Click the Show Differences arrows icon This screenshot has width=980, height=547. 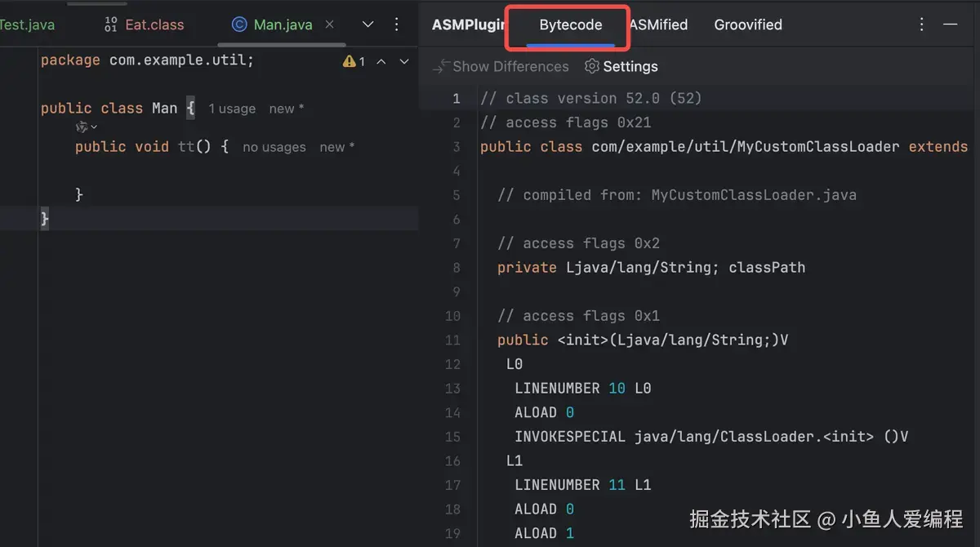tap(441, 66)
